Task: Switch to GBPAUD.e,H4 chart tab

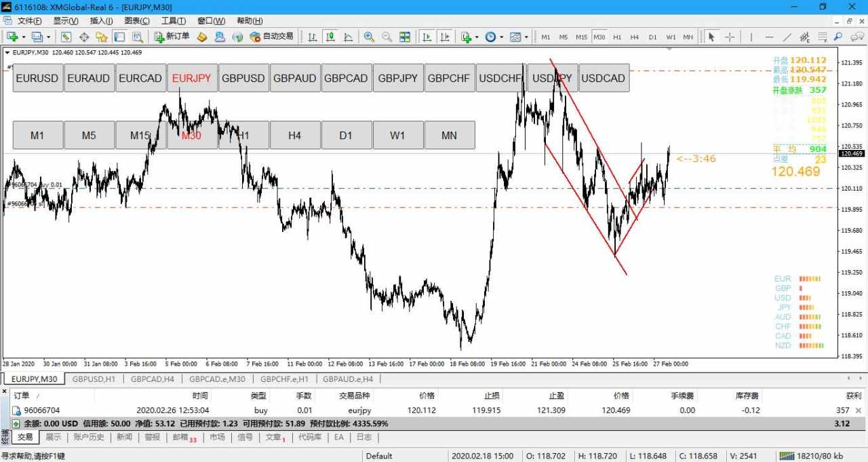Action: coord(349,379)
